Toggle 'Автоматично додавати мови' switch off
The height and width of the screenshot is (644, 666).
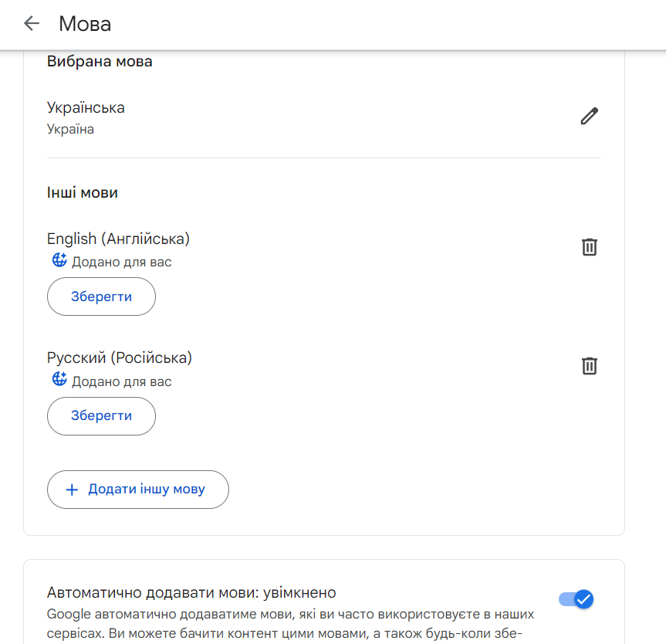(x=576, y=599)
